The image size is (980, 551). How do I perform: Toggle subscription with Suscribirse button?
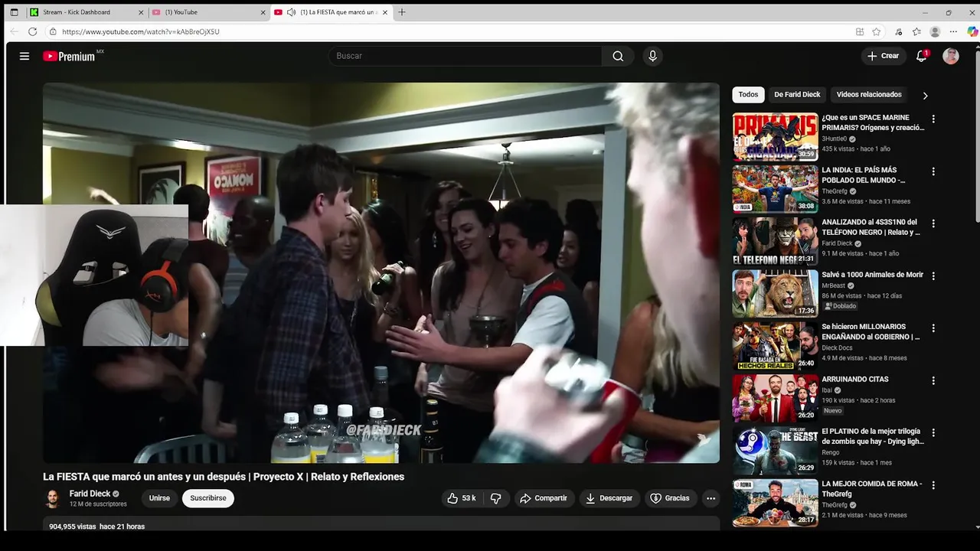(208, 498)
